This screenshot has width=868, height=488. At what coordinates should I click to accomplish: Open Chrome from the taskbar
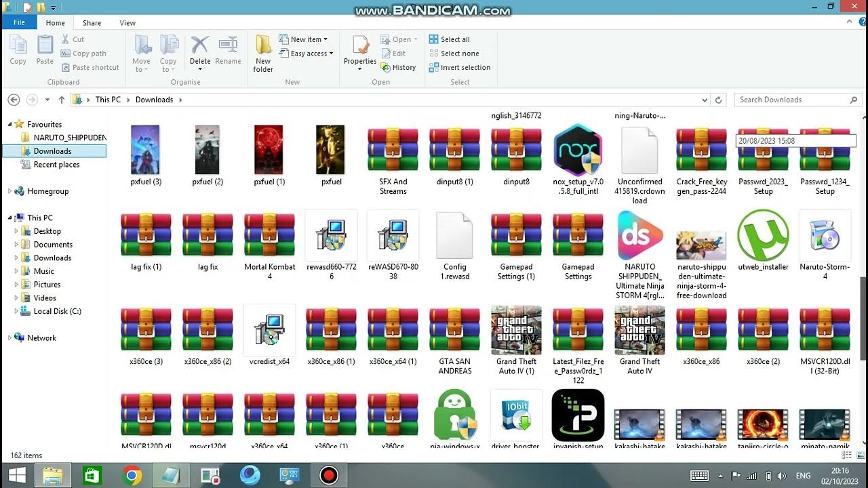pyautogui.click(x=132, y=476)
